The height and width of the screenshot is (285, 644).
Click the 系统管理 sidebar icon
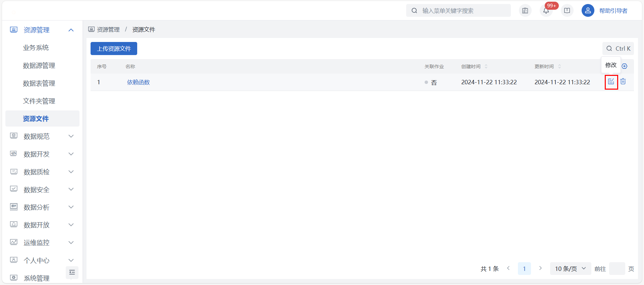click(x=14, y=278)
